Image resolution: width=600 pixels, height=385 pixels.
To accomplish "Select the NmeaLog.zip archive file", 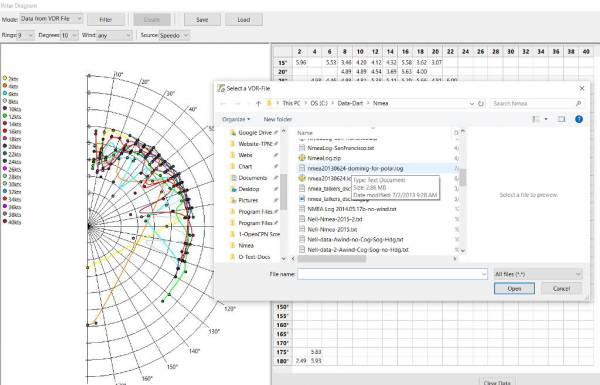I will (324, 158).
